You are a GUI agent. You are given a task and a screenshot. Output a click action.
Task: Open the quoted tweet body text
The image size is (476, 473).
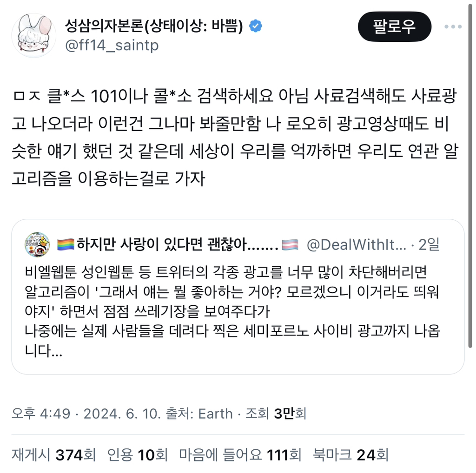click(232, 312)
